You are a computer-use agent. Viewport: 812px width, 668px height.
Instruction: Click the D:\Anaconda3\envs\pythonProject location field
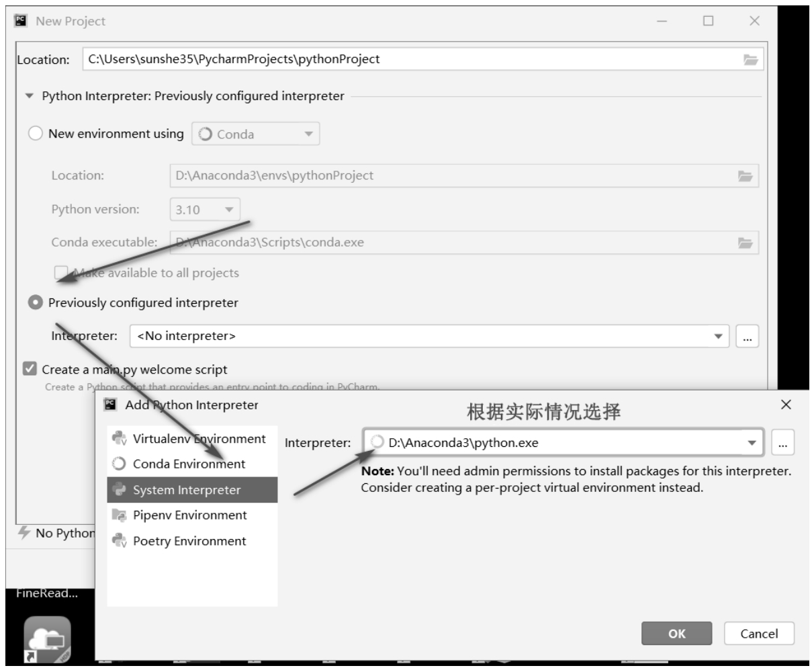tap(463, 176)
